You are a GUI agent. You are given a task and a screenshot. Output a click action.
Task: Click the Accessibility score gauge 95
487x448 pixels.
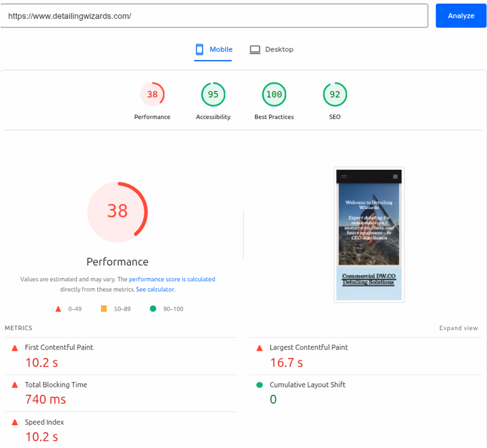point(213,95)
